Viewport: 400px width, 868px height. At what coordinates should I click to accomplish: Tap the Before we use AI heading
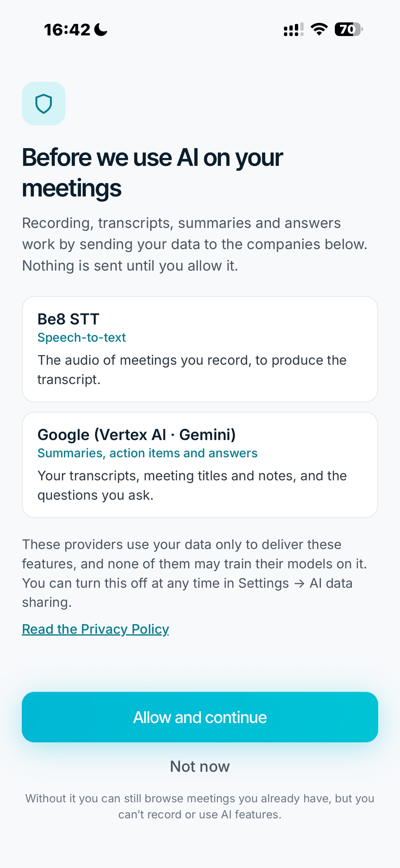[x=152, y=172]
